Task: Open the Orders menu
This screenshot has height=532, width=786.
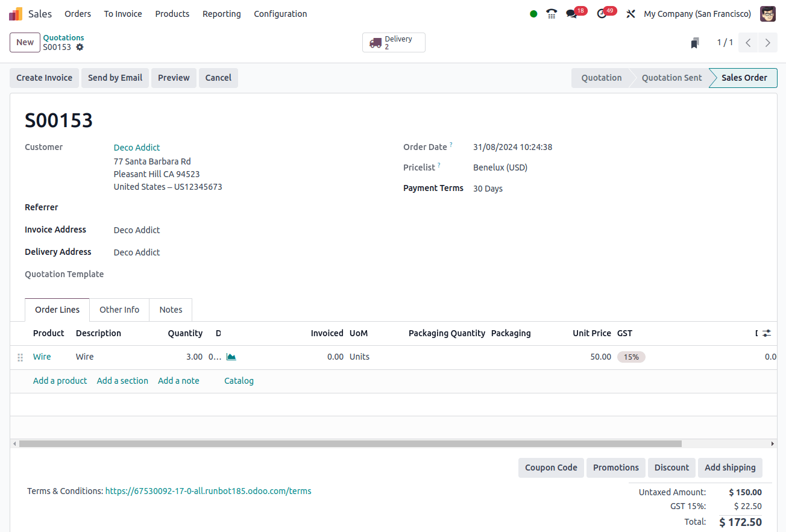Action: click(x=78, y=14)
